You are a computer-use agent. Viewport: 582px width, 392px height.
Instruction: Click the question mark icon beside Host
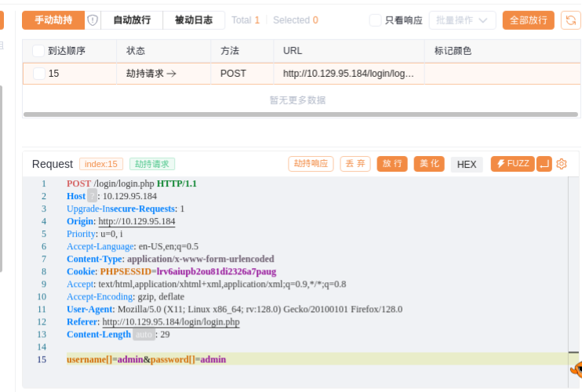(x=92, y=196)
